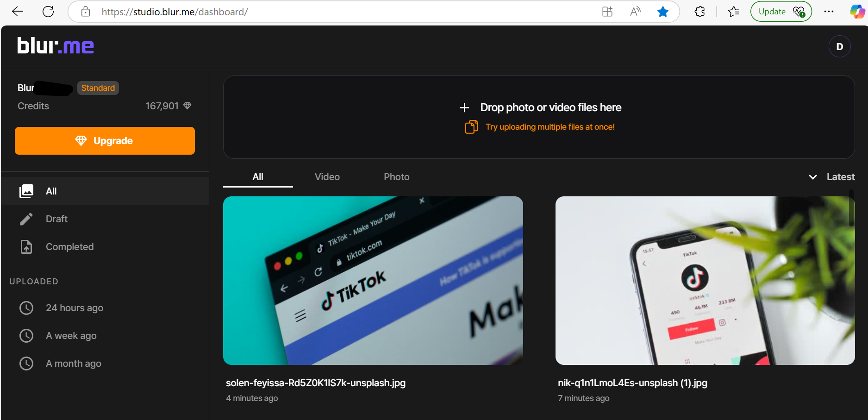
Task: Open the TikTok phone photo thumbnail
Action: (705, 281)
